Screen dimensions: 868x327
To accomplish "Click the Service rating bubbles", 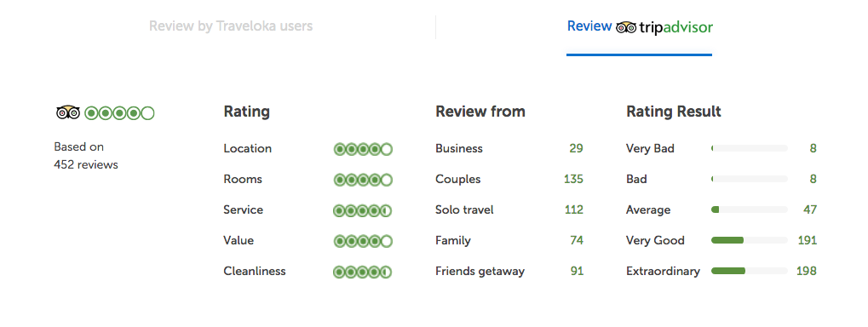I will pyautogui.click(x=363, y=211).
